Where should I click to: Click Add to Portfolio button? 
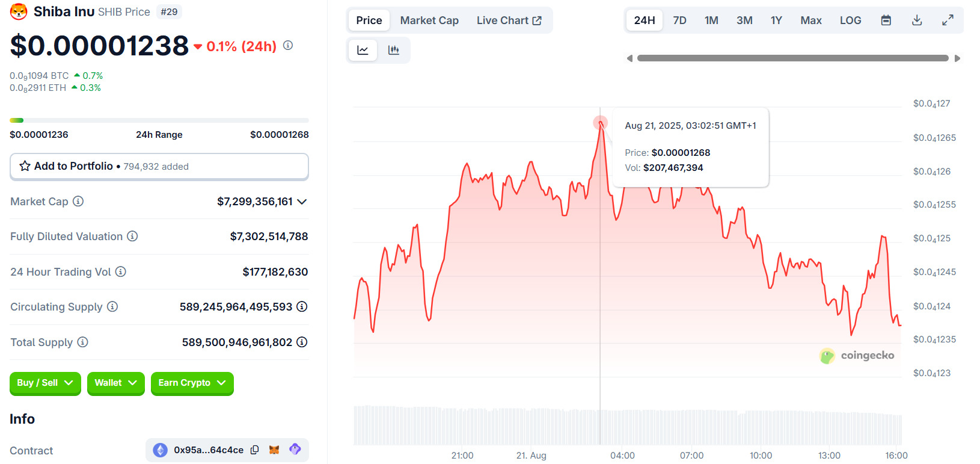coord(159,166)
